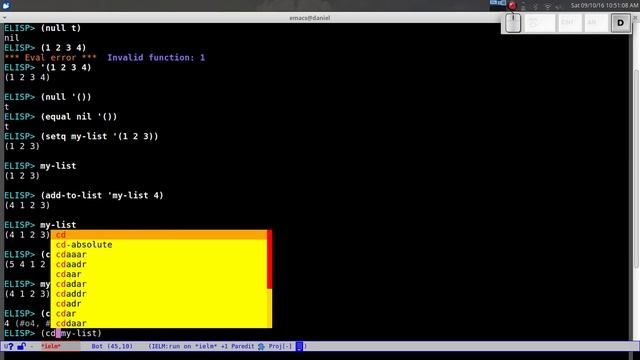The width and height of the screenshot is (640, 360).
Task: Click the 'D' key indicator in overlay
Action: click(620, 23)
